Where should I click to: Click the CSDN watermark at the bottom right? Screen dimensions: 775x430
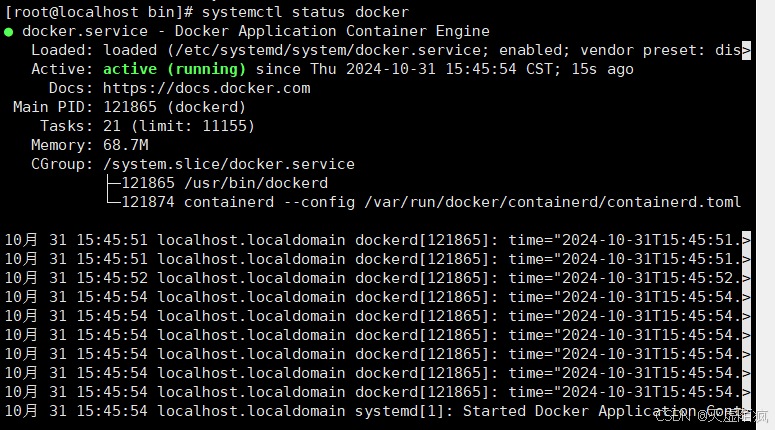pyautogui.click(x=712, y=416)
